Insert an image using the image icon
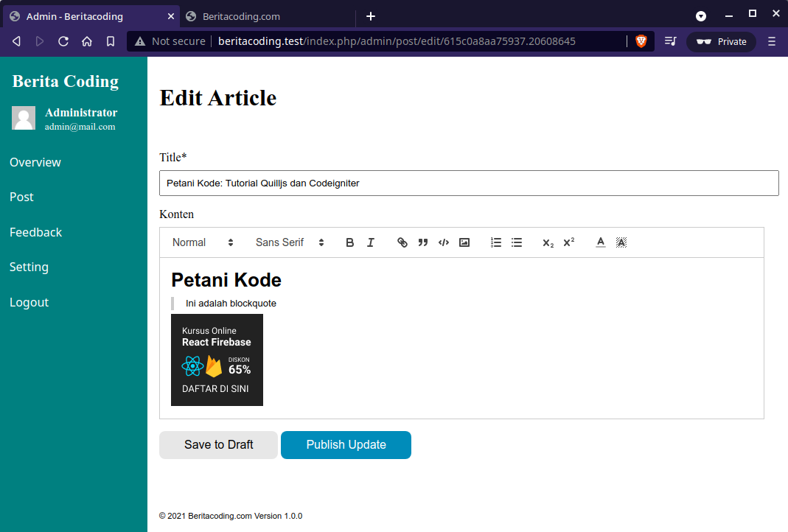The width and height of the screenshot is (788, 532). (x=464, y=242)
